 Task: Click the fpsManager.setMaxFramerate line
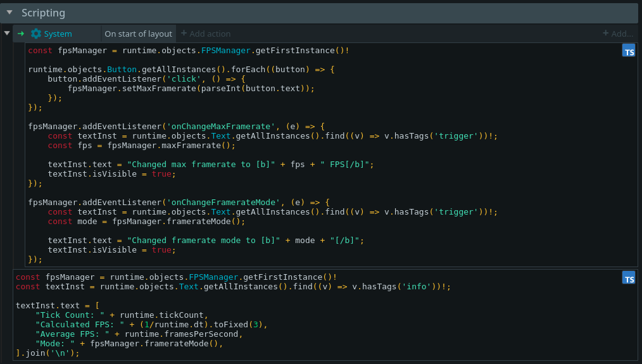191,88
